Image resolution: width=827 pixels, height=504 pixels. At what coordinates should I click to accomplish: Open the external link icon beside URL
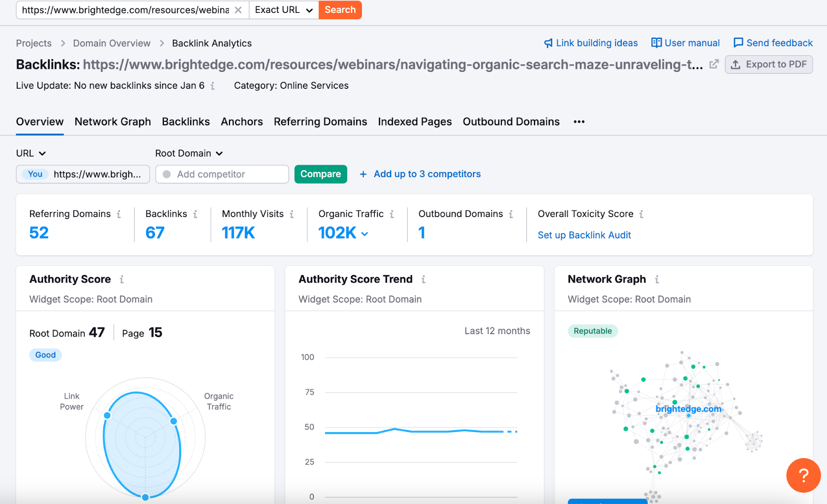coord(714,64)
